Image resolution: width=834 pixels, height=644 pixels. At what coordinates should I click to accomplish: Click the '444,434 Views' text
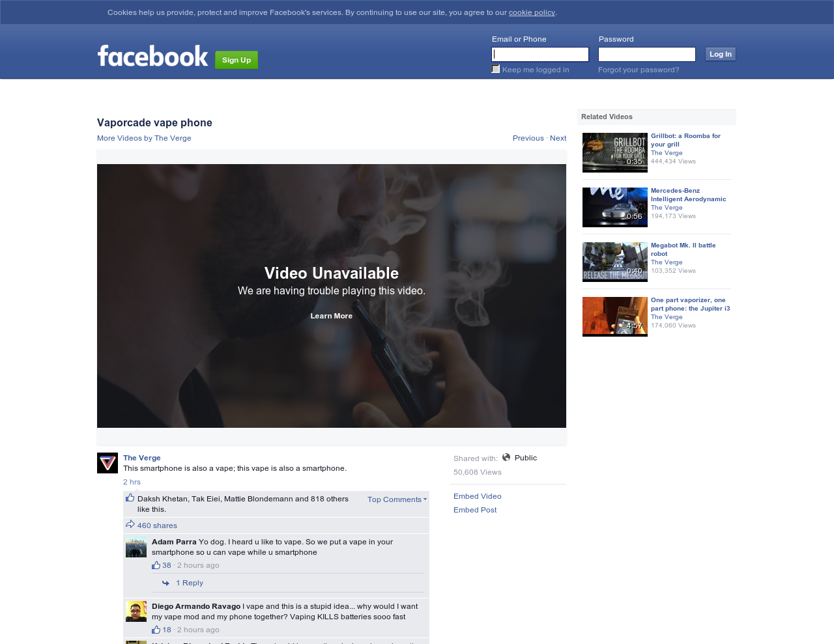click(673, 161)
